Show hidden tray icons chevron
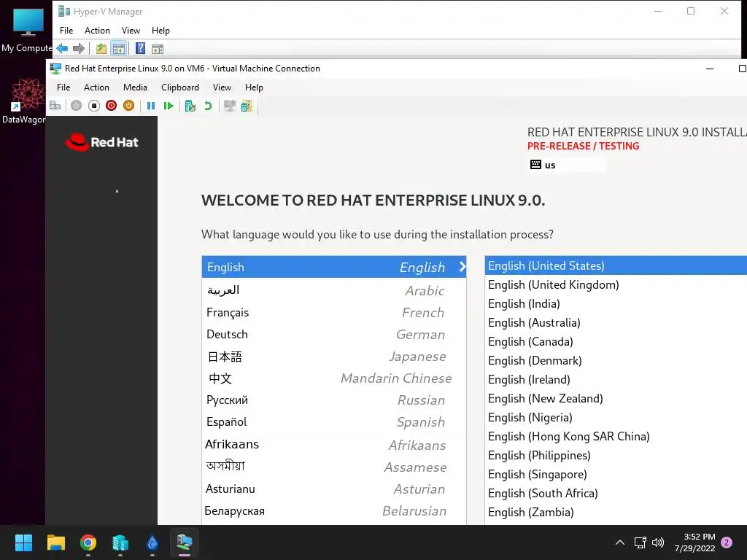Screen dimensions: 747x560 pos(620,542)
